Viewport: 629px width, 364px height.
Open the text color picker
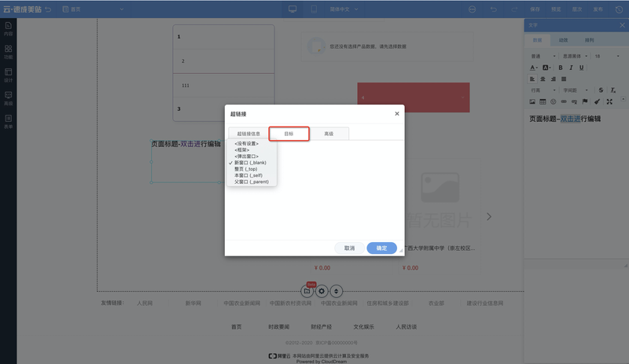point(534,68)
